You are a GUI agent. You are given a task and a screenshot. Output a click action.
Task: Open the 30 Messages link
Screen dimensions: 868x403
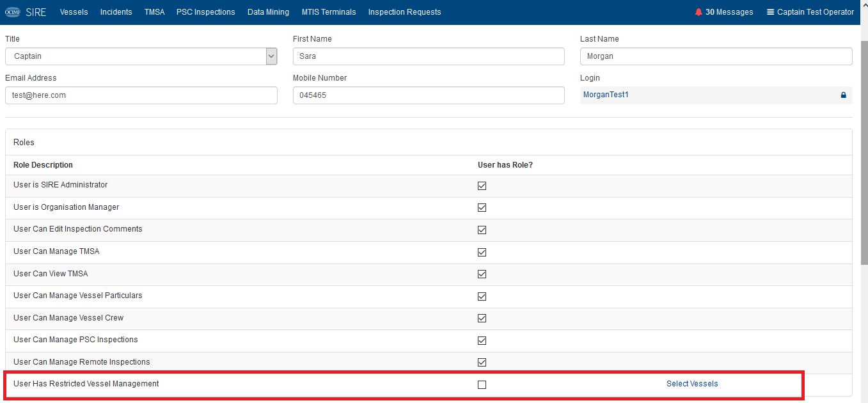click(724, 12)
